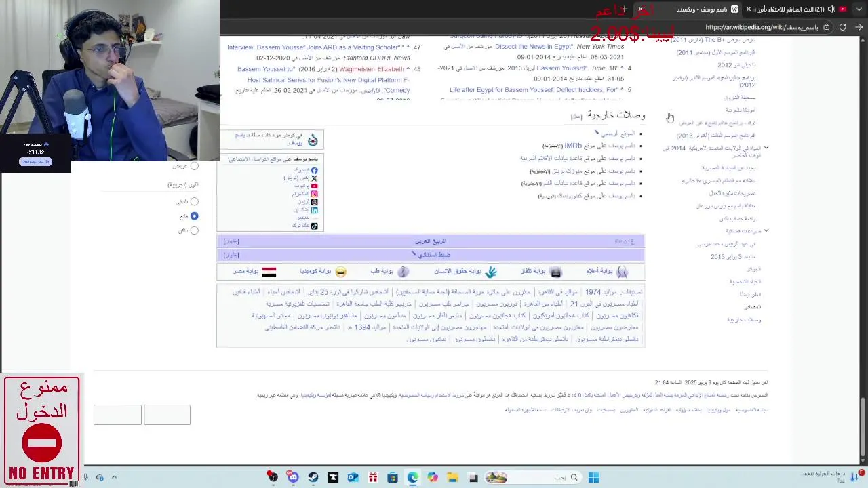Go to 'الجوائز' in table of contents
The width and height of the screenshot is (868, 488).
pyautogui.click(x=753, y=269)
